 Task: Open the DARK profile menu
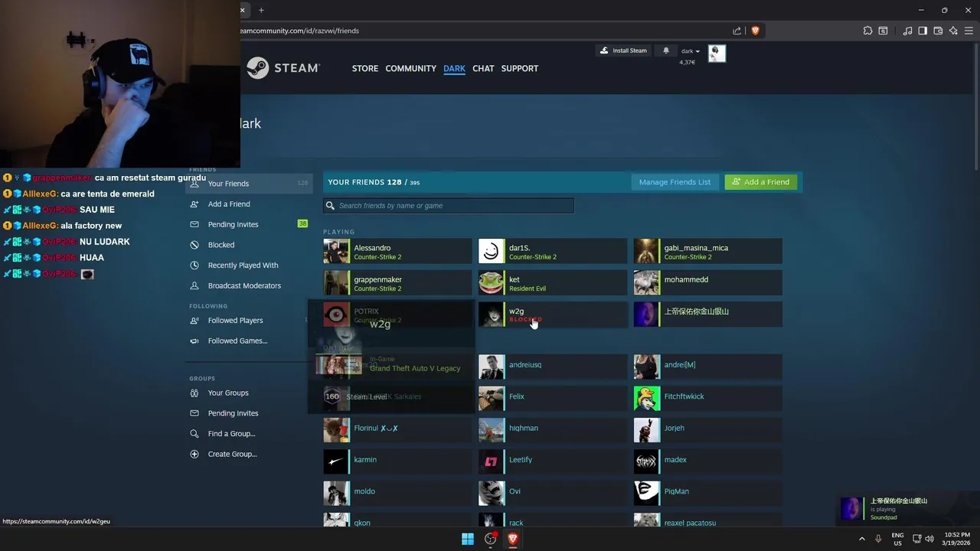tap(454, 68)
